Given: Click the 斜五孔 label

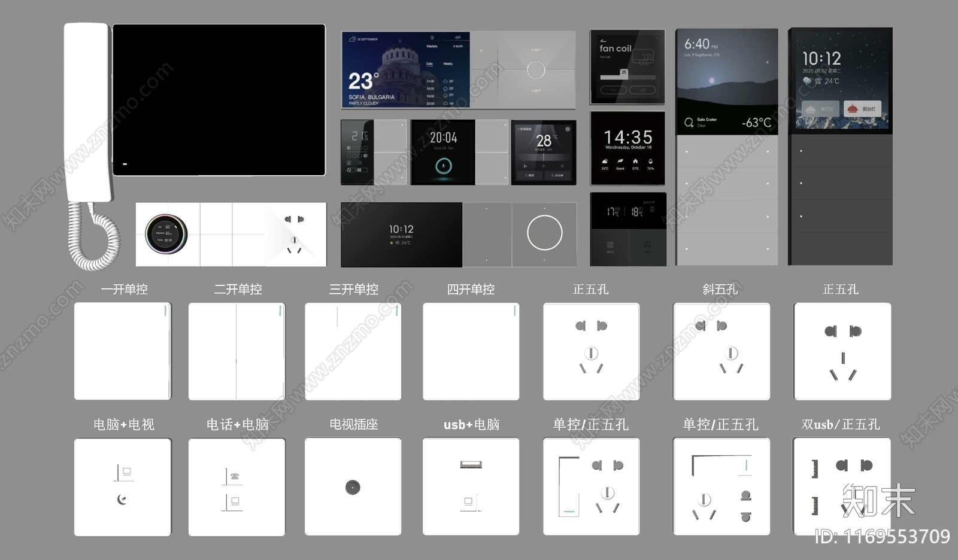Looking at the screenshot, I should [x=720, y=289].
